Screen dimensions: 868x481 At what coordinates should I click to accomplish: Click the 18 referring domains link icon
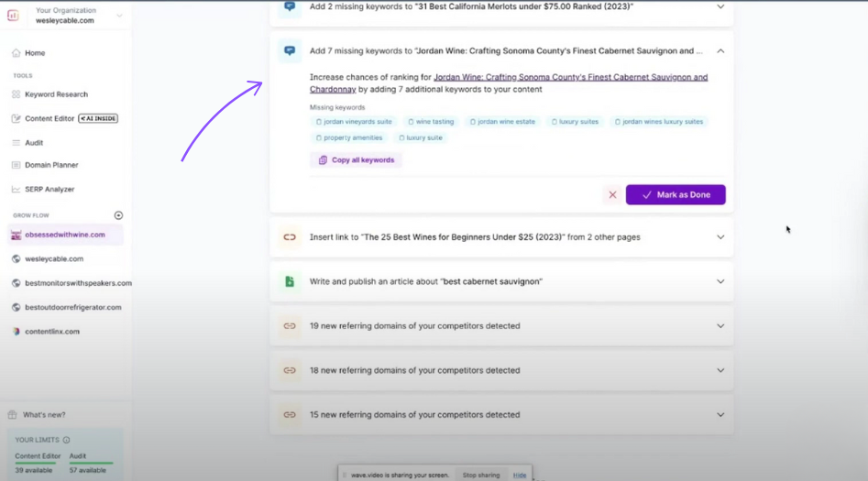[x=290, y=370]
